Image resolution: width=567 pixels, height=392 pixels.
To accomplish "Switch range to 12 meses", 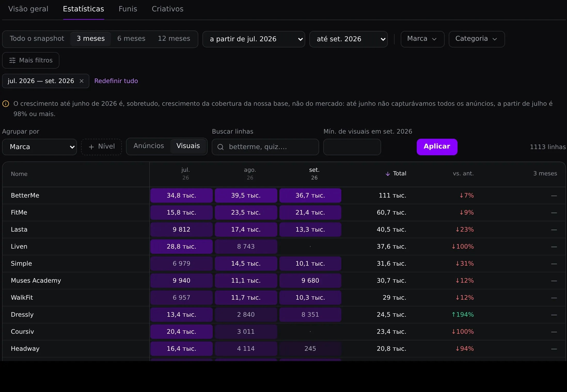I will 174,39.
